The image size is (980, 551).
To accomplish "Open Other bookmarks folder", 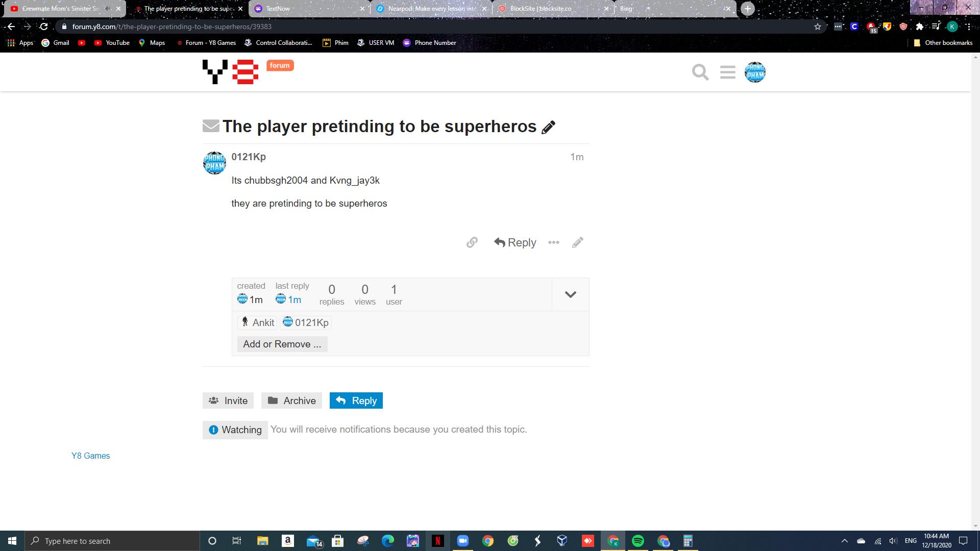I will [943, 43].
